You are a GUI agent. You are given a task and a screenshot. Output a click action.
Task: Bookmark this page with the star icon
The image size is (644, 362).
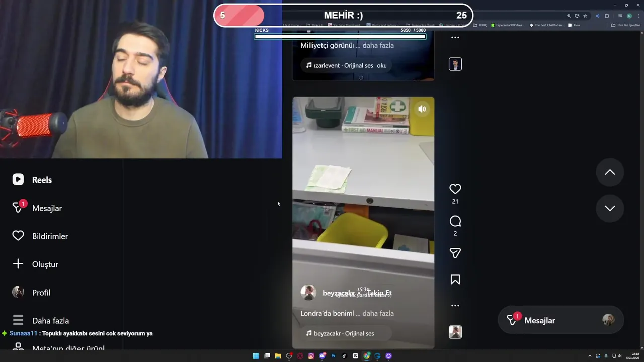coord(585,16)
